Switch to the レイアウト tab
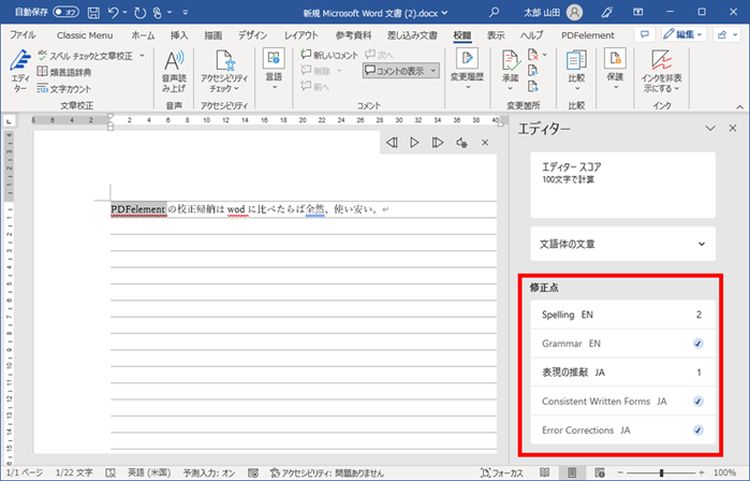750x481 pixels. point(301,35)
